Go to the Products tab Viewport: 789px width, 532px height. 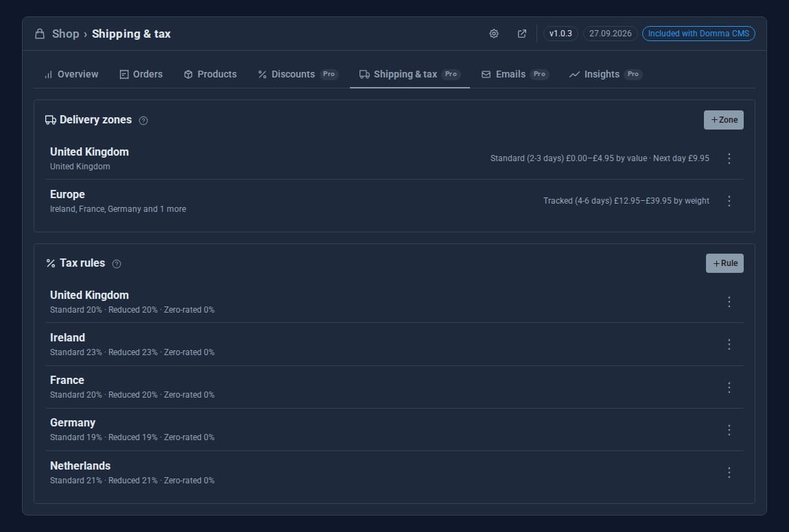pyautogui.click(x=210, y=75)
